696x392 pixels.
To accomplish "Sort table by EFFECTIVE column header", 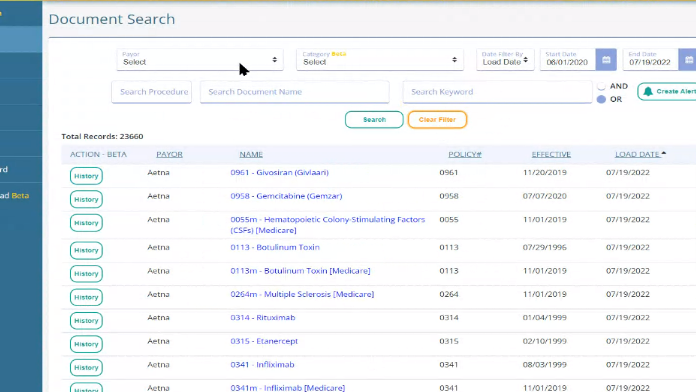I will pyautogui.click(x=551, y=154).
